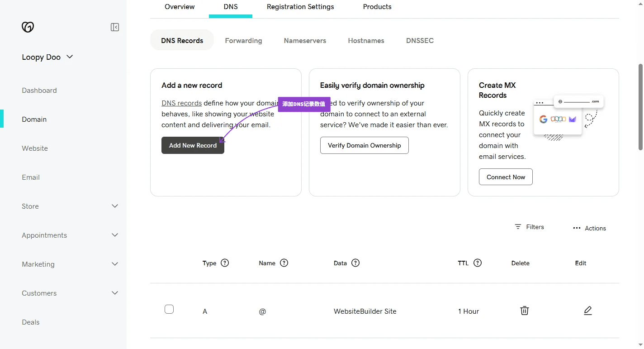Open Type column help icon
Viewport: 644px width, 349px height.
click(x=225, y=263)
